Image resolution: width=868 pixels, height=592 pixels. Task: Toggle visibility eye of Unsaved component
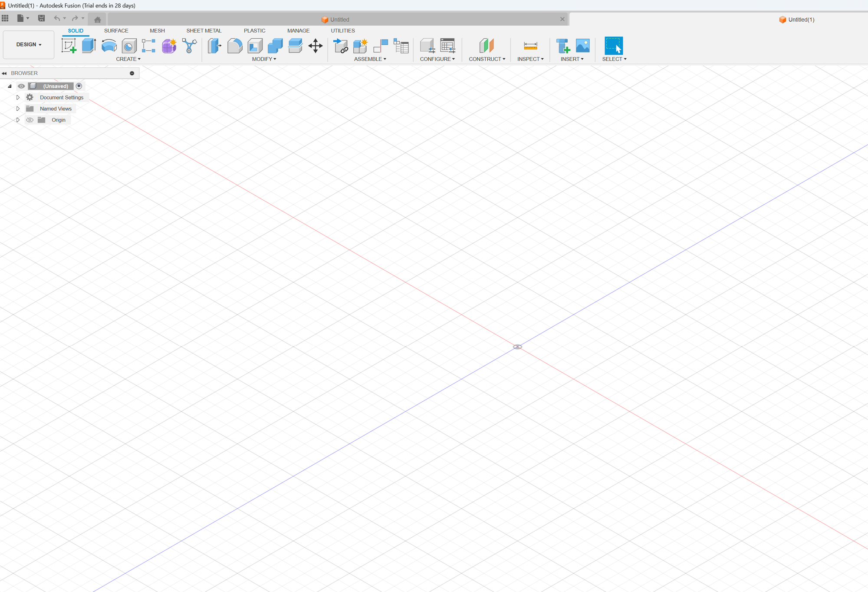21,86
